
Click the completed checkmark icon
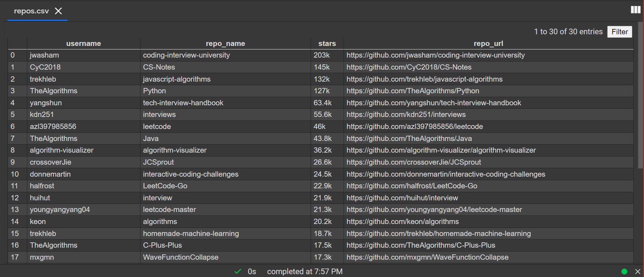coord(238,271)
